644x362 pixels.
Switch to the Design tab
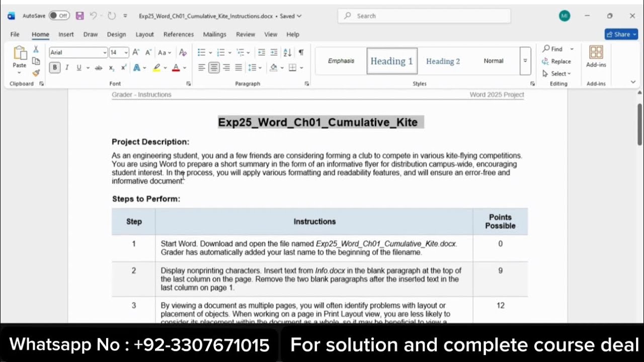(116, 34)
